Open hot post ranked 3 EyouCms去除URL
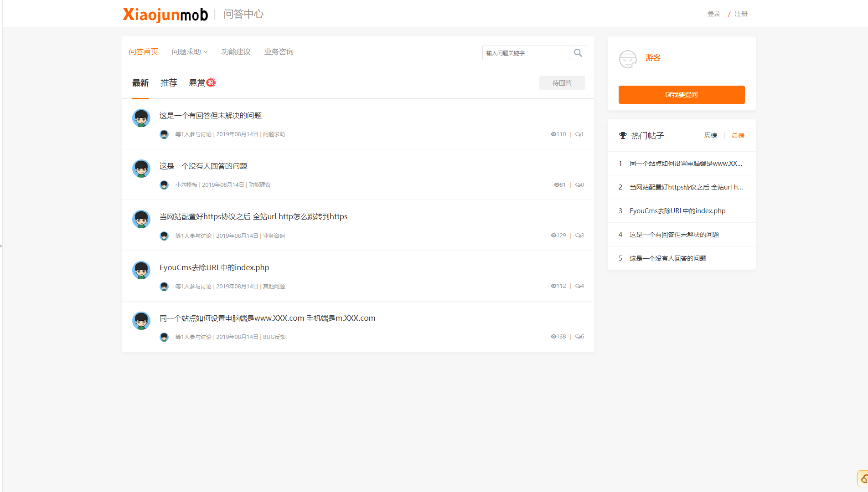 [x=677, y=211]
